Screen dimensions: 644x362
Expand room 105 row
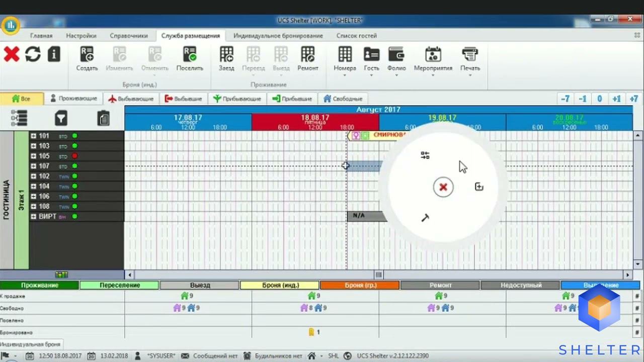pyautogui.click(x=34, y=156)
